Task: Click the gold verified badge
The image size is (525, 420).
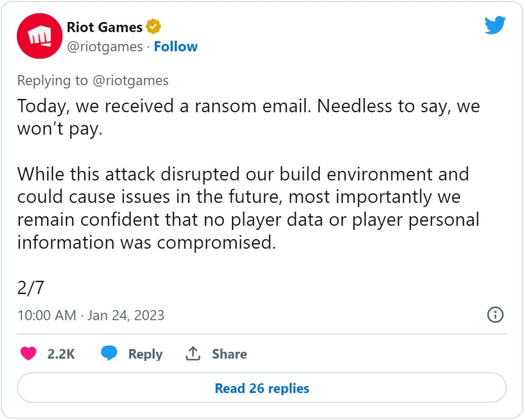Action: point(153,27)
